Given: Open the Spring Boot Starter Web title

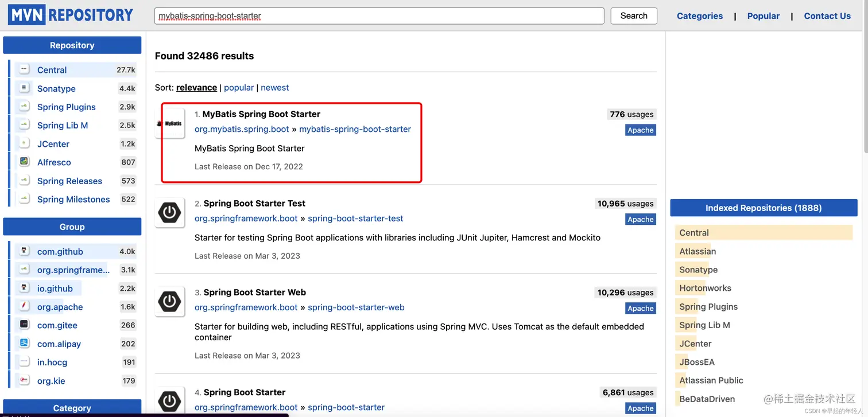Looking at the screenshot, I should coord(255,292).
